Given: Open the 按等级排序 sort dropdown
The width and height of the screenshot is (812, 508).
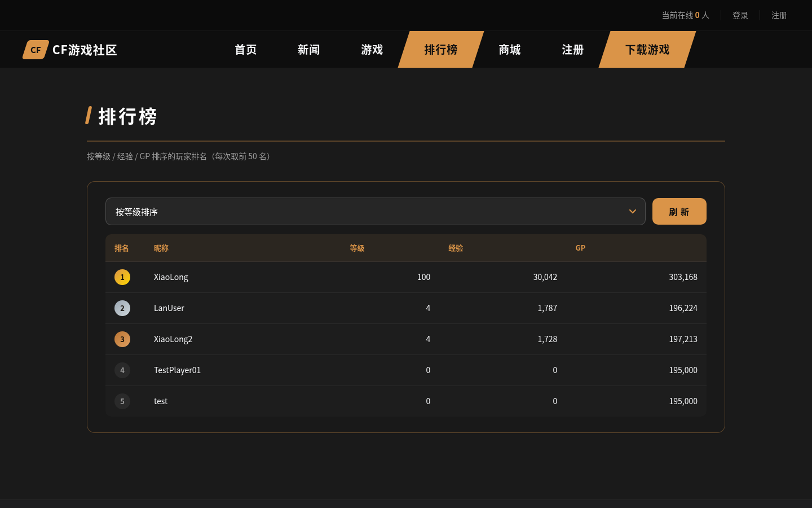Looking at the screenshot, I should (x=376, y=212).
